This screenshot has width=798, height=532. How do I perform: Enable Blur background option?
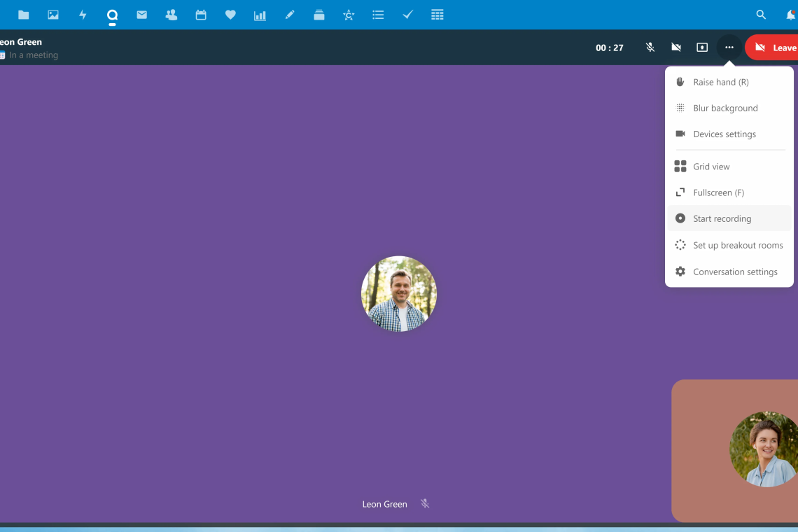click(725, 108)
